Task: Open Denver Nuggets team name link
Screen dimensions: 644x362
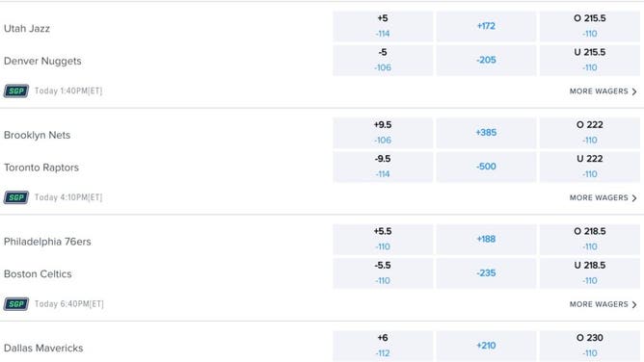Action: [x=42, y=61]
